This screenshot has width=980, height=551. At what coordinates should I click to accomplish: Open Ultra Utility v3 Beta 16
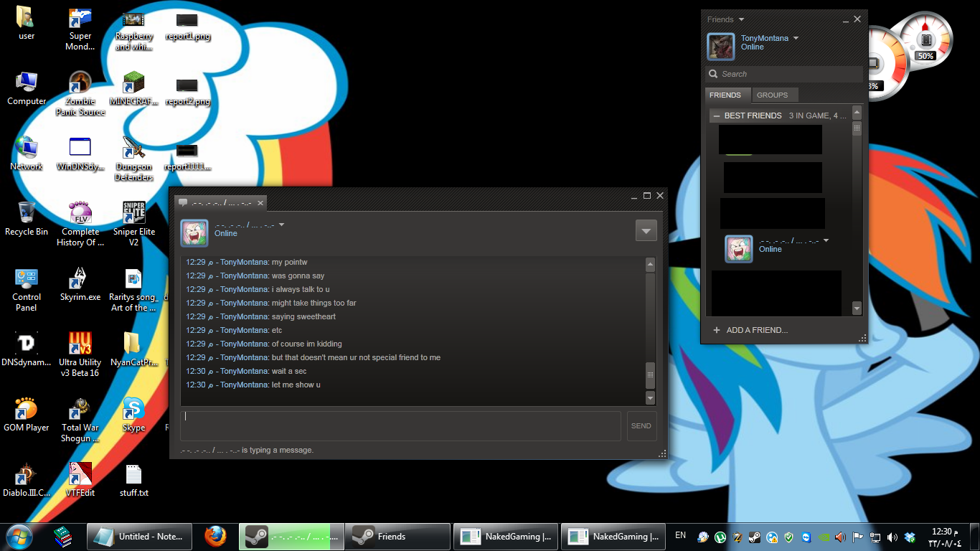[x=80, y=354]
